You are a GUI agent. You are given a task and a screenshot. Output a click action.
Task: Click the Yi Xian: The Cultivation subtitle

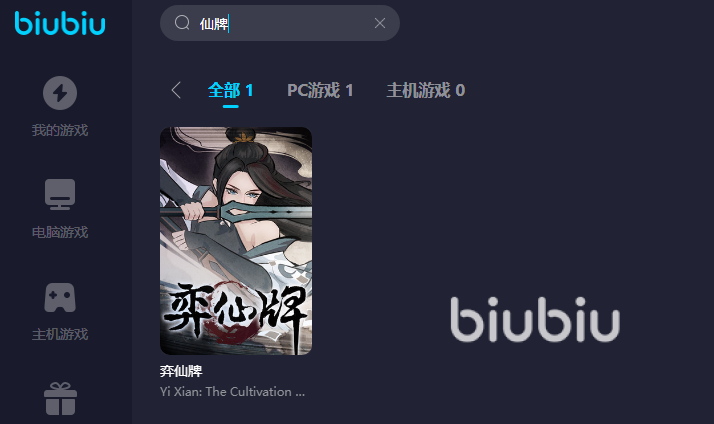pyautogui.click(x=232, y=392)
